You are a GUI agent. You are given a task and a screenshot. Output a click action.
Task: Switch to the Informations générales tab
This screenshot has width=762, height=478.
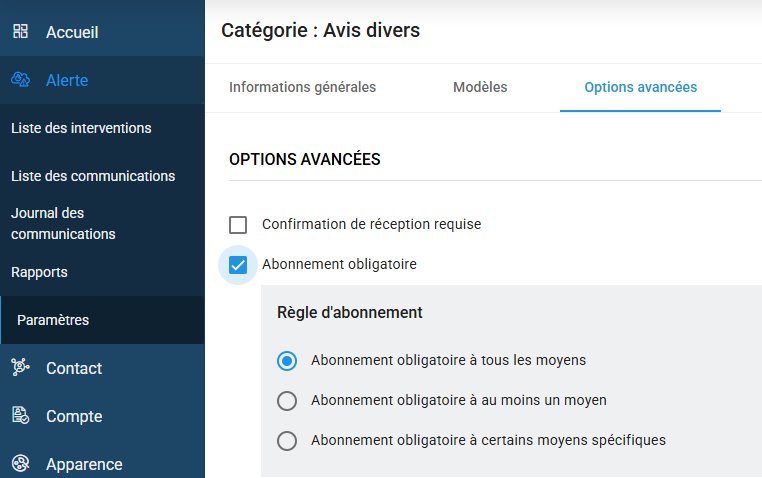pos(302,87)
